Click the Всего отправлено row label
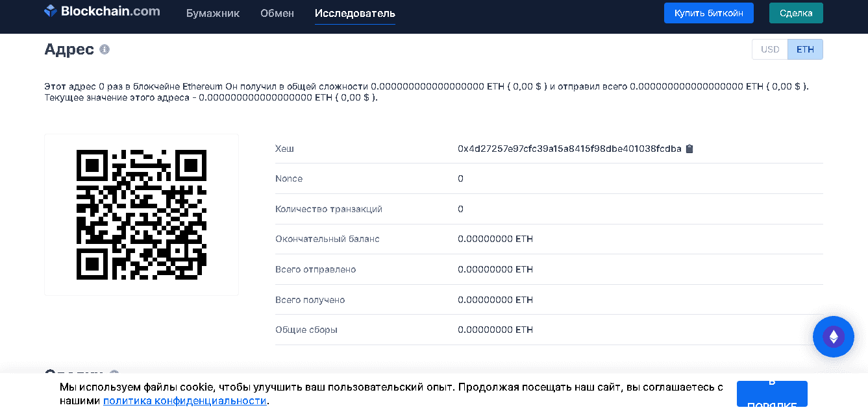The image size is (868, 412). pyautogui.click(x=316, y=269)
